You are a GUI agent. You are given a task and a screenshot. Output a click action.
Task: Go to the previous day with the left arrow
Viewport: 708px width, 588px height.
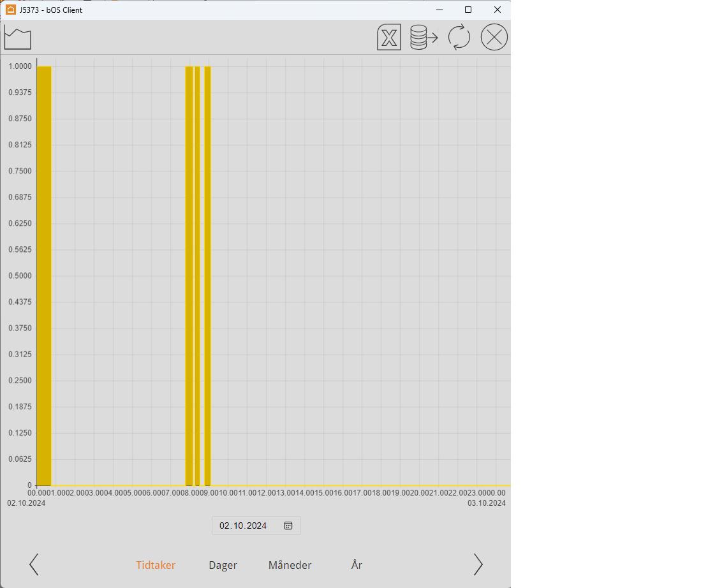(34, 564)
